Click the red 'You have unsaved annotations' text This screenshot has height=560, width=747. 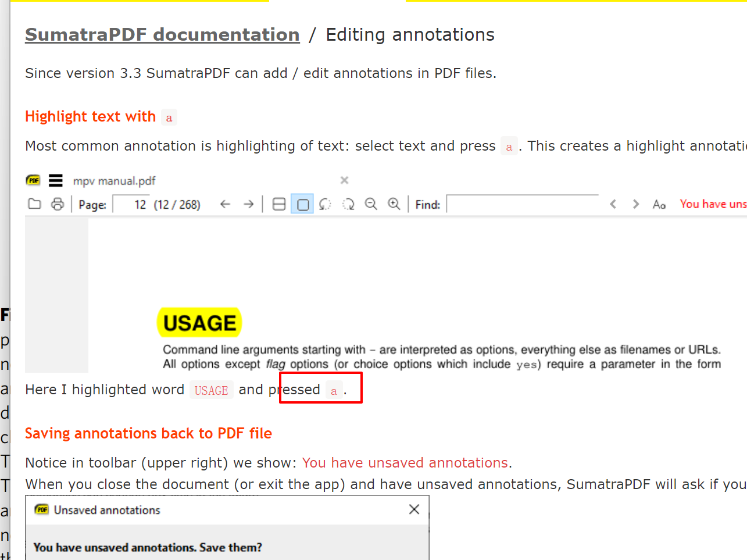tap(405, 463)
